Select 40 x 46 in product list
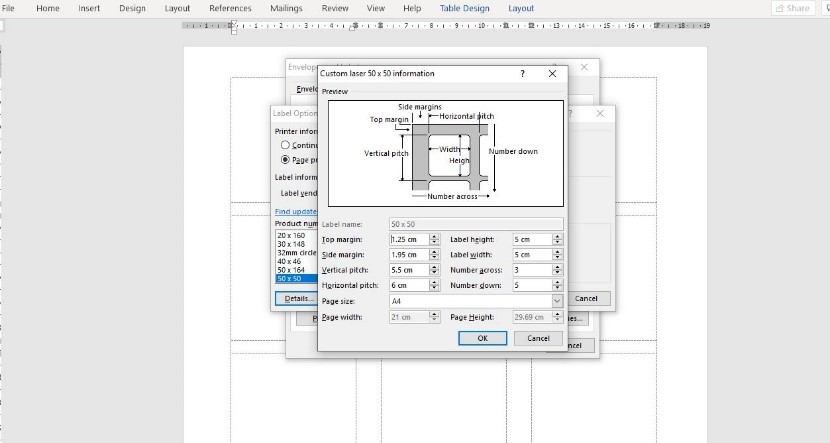The height and width of the screenshot is (443, 830). (296, 261)
